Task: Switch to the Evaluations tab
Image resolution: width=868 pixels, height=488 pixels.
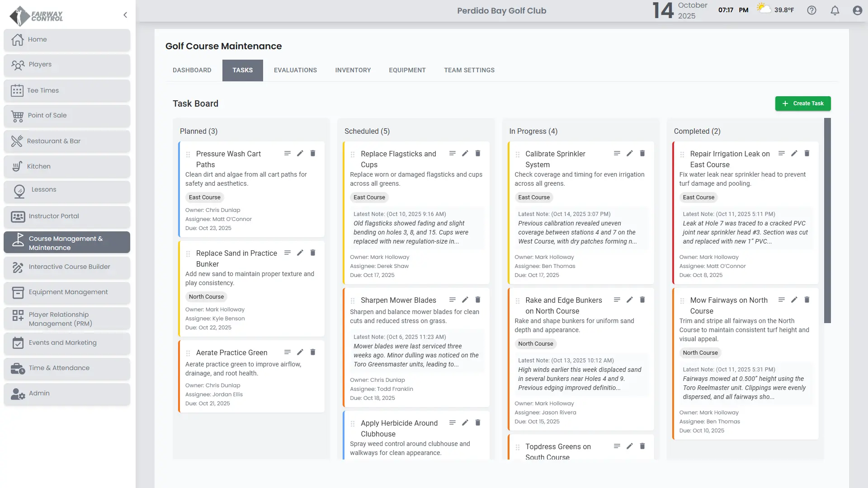Action: pos(295,70)
